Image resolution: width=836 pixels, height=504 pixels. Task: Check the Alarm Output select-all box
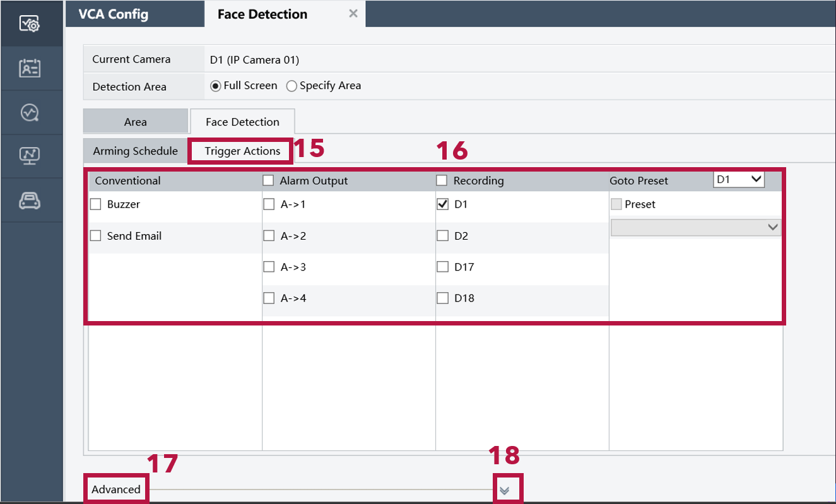tap(269, 181)
